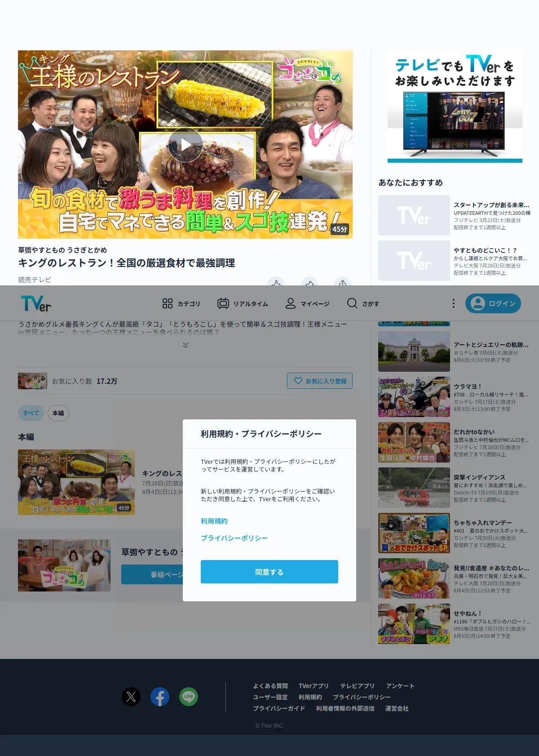Open よくある質問 footer link

pos(270,686)
